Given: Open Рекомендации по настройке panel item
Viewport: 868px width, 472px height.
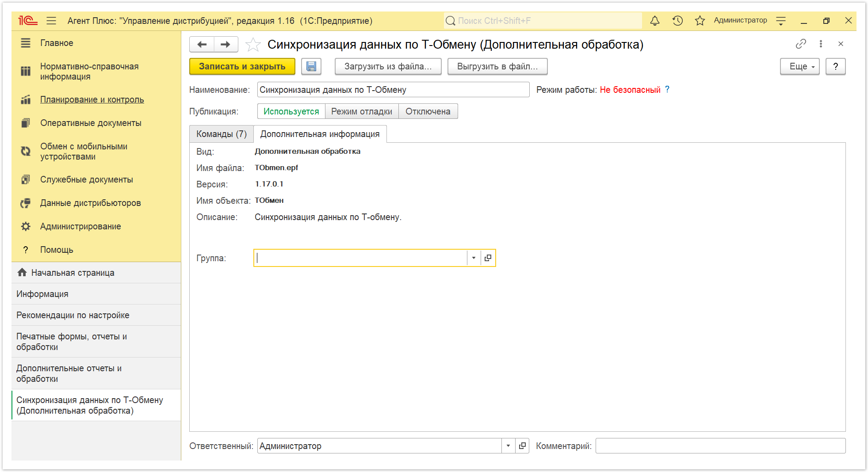Looking at the screenshot, I should coord(96,315).
